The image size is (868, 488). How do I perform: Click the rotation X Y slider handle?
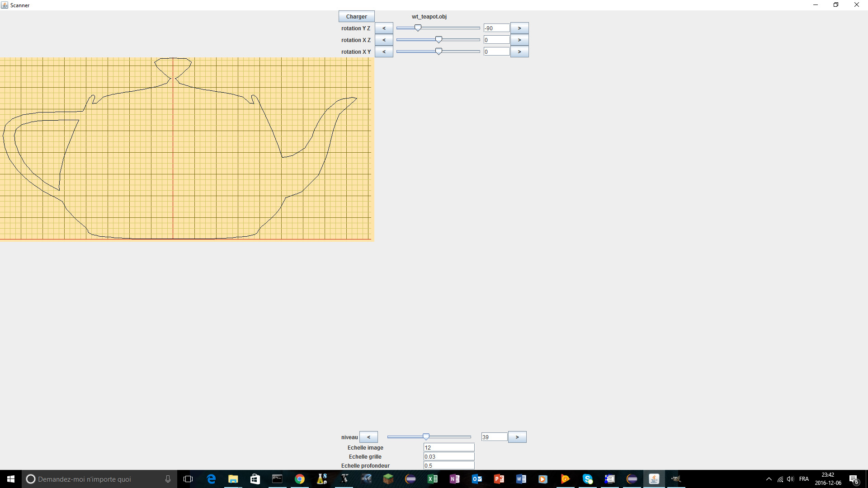pos(439,52)
